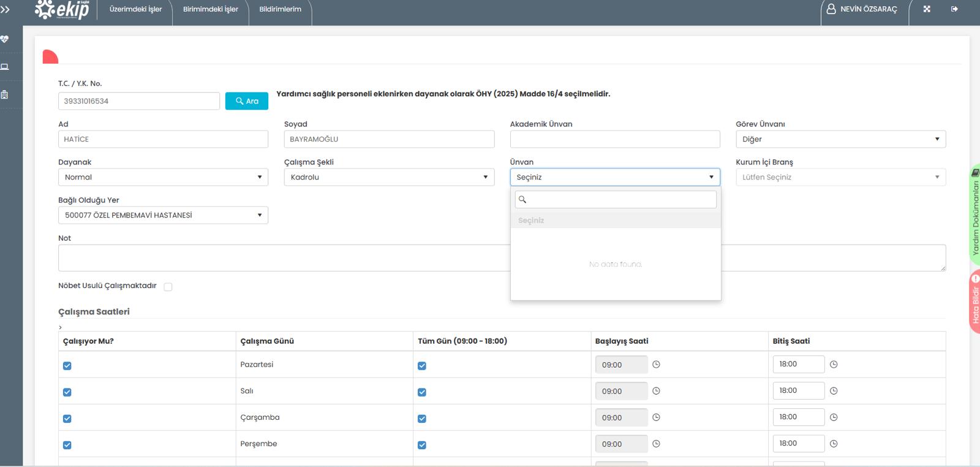Screen dimensions: 980x467
Task: Open Pazartesi end time clock picker
Action: pos(834,365)
